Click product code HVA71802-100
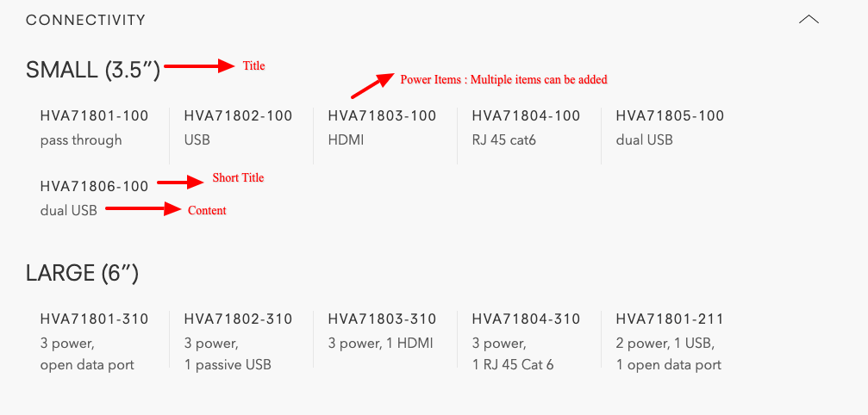The height and width of the screenshot is (415, 868). (x=238, y=116)
